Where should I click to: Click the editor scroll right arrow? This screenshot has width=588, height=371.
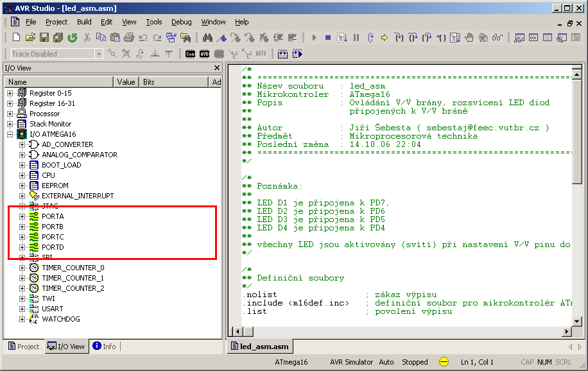pos(567,332)
